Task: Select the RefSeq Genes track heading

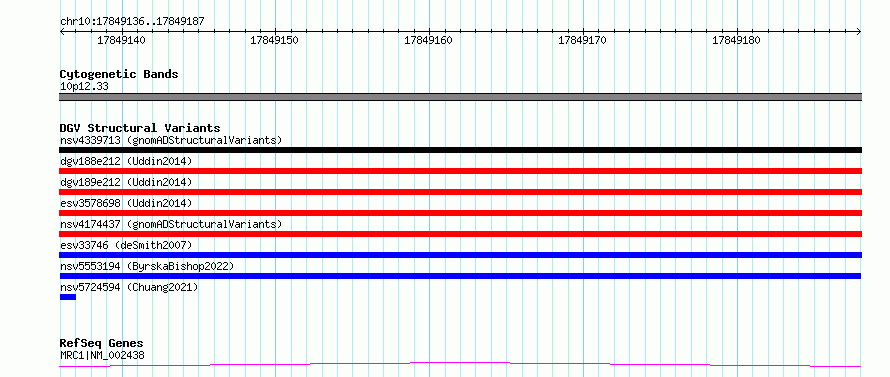Action: pos(101,344)
